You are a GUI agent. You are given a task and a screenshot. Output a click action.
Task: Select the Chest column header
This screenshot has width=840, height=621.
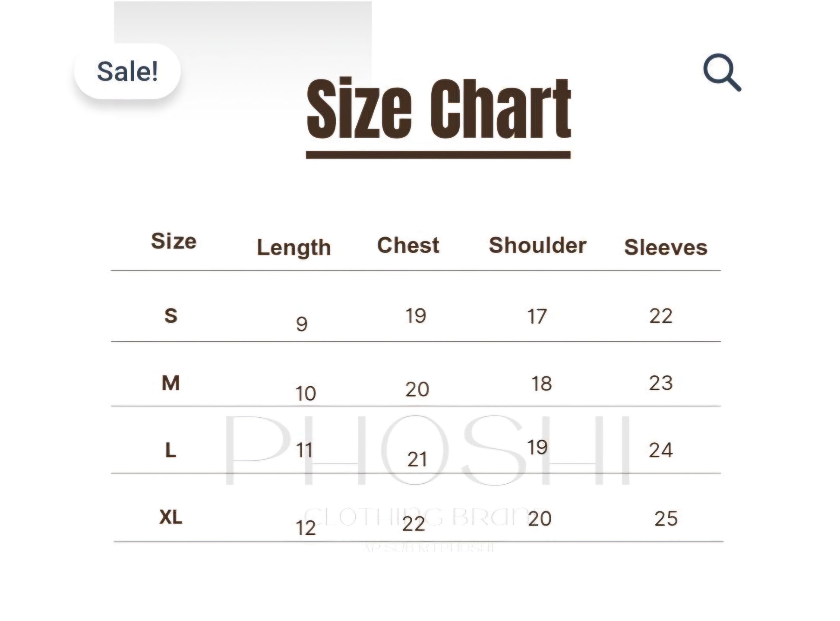pos(408,245)
